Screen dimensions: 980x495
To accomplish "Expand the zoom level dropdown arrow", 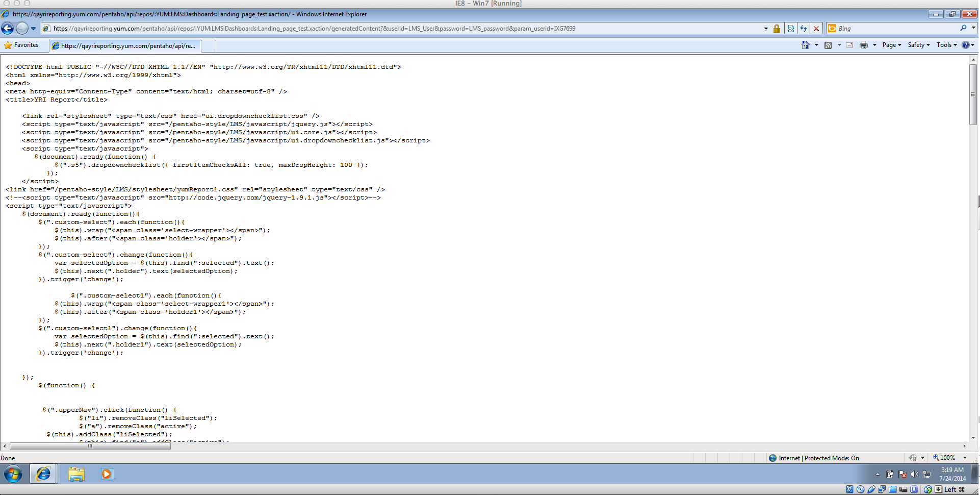I will pyautogui.click(x=965, y=458).
